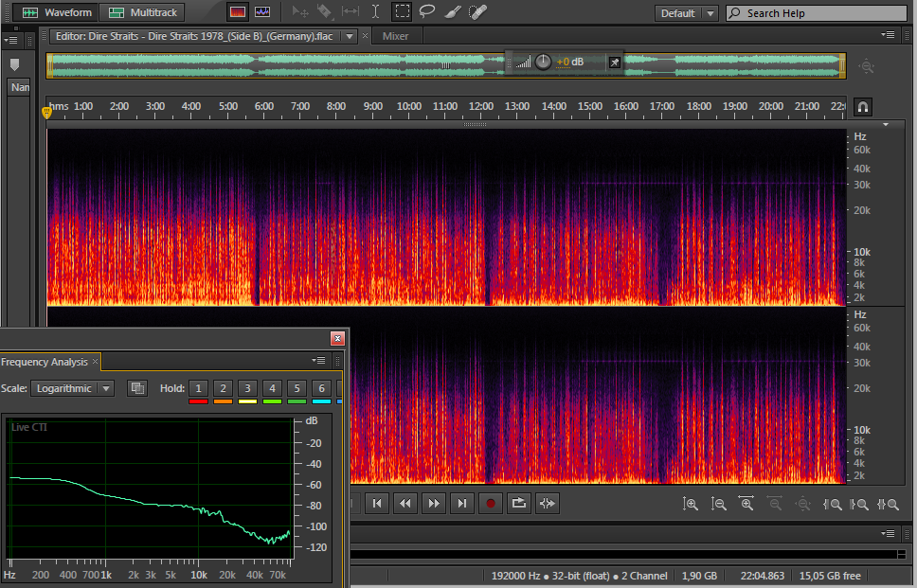Screen dimensions: 917x588
Task: Toggle Hold 3 in Frequency Analysis
Action: pyautogui.click(x=247, y=388)
